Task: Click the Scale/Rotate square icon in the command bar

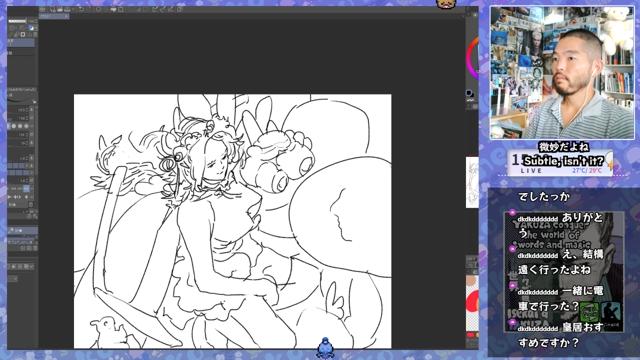Action: click(121, 9)
